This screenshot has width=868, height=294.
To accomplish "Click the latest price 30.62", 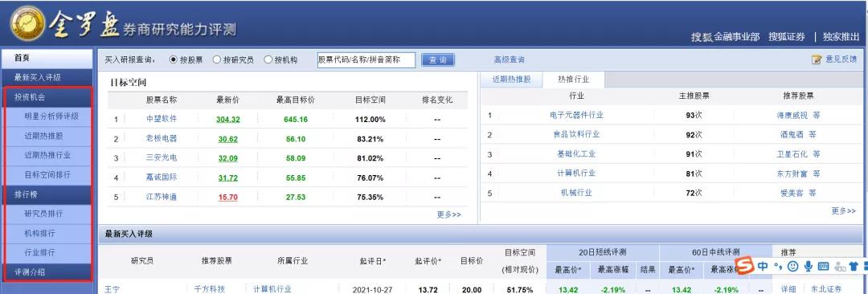I will (x=228, y=139).
